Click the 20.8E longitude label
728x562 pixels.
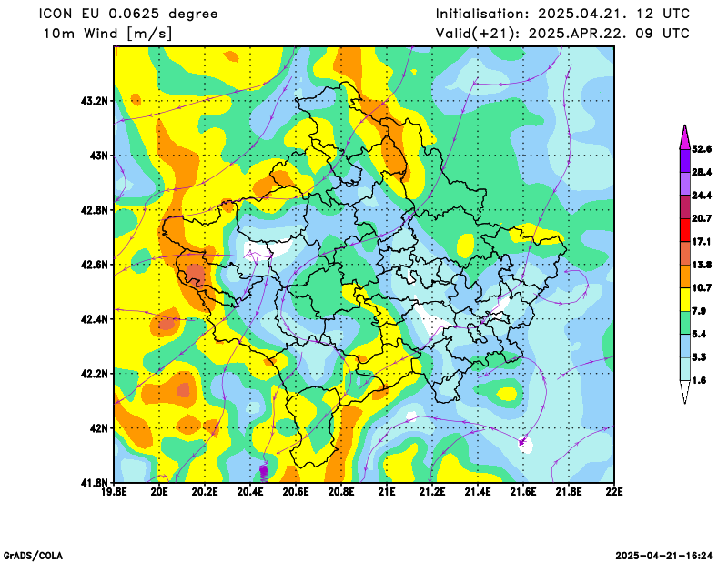342,491
